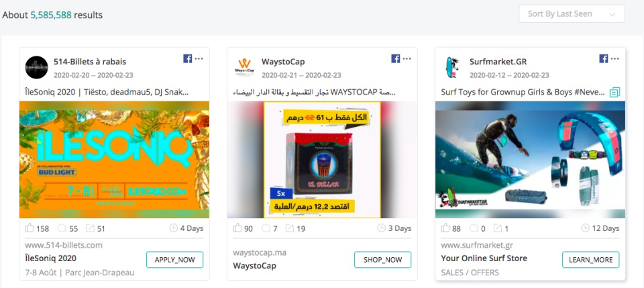The height and width of the screenshot is (288, 644).
Task: Open the three-dot menu on the 514-Billets card
Action: [199, 59]
